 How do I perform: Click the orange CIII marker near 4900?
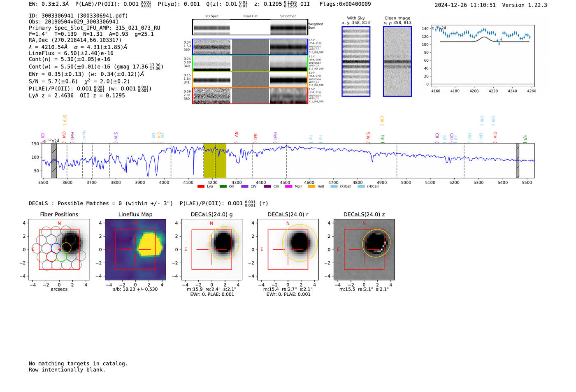(x=382, y=121)
